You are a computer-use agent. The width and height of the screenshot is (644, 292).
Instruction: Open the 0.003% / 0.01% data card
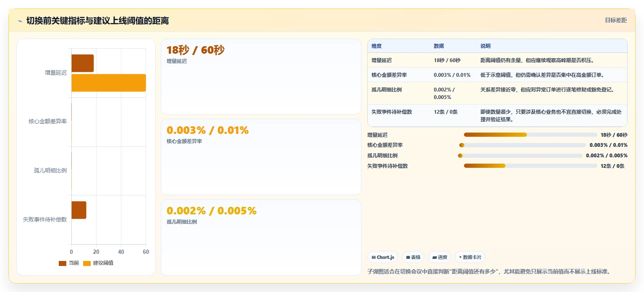(261, 157)
